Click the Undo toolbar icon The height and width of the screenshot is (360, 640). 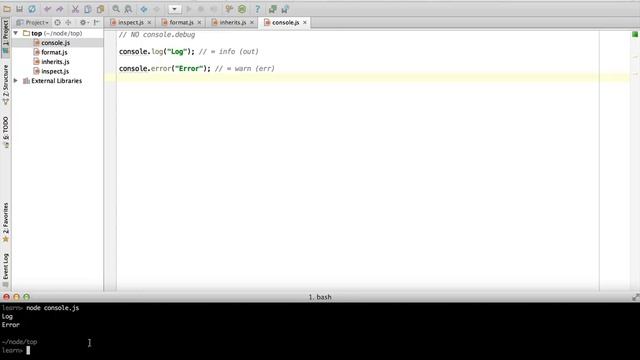tap(47, 9)
